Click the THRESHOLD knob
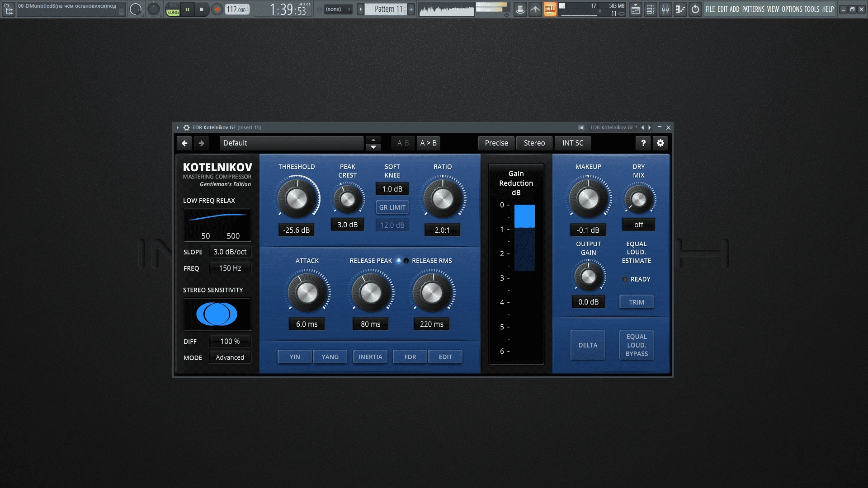 297,198
